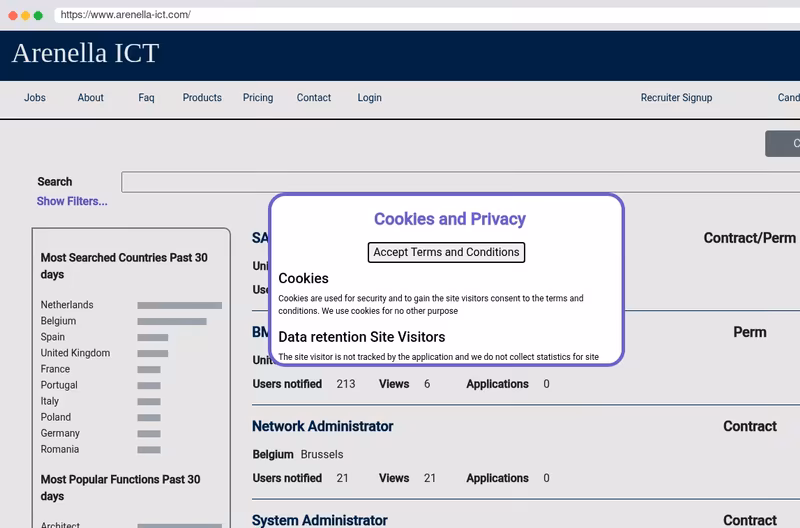
Task: Select France in countries list
Action: [x=55, y=369]
